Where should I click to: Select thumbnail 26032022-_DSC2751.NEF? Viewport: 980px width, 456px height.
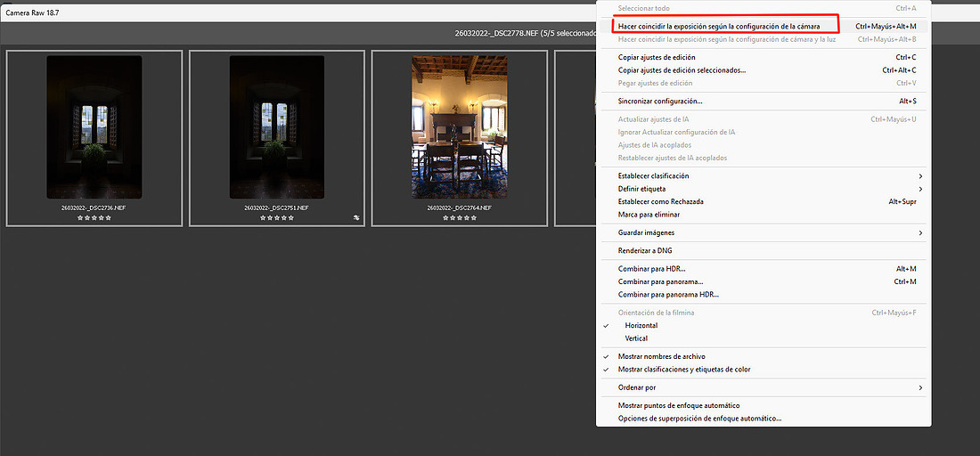pyautogui.click(x=277, y=127)
